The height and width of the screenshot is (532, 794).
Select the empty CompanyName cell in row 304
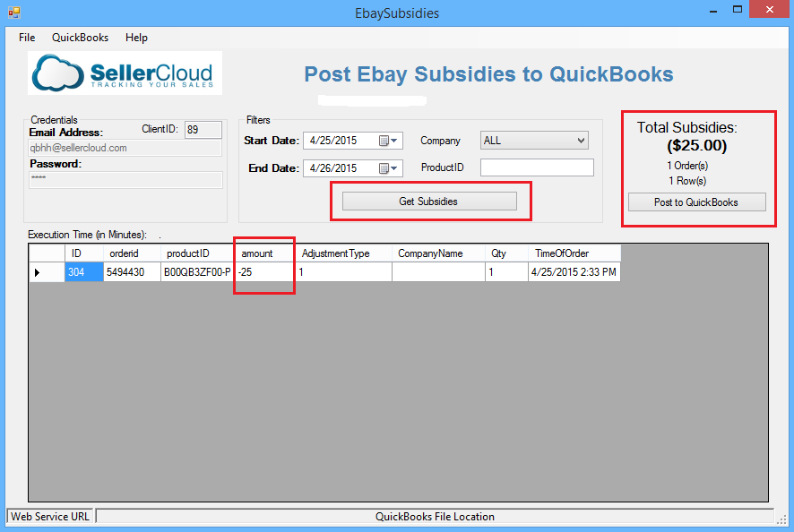pos(438,272)
